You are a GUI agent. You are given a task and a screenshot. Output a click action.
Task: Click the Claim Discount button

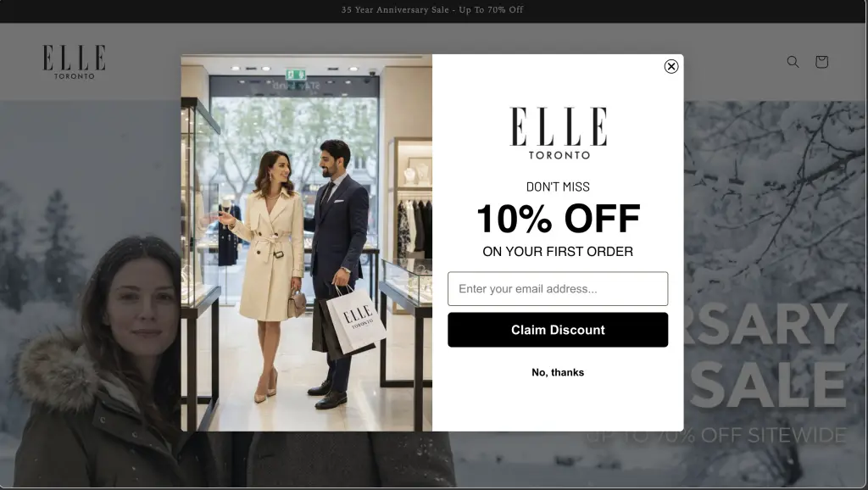pyautogui.click(x=558, y=330)
